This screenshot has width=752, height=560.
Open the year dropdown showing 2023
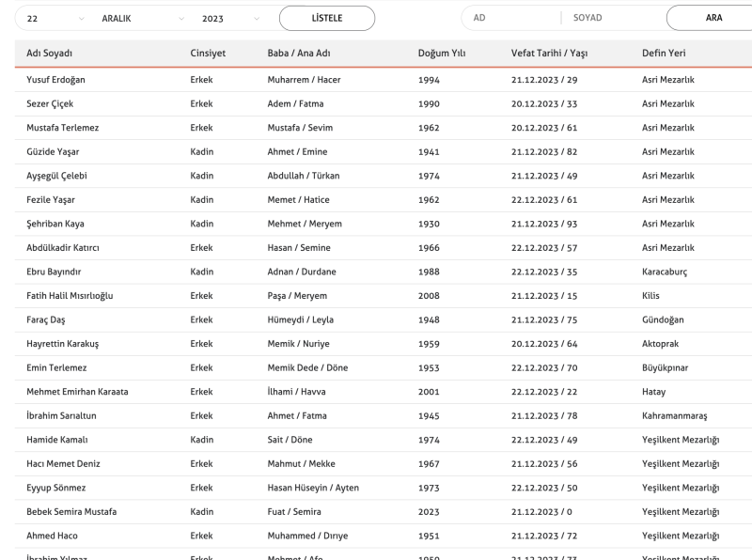[230, 19]
